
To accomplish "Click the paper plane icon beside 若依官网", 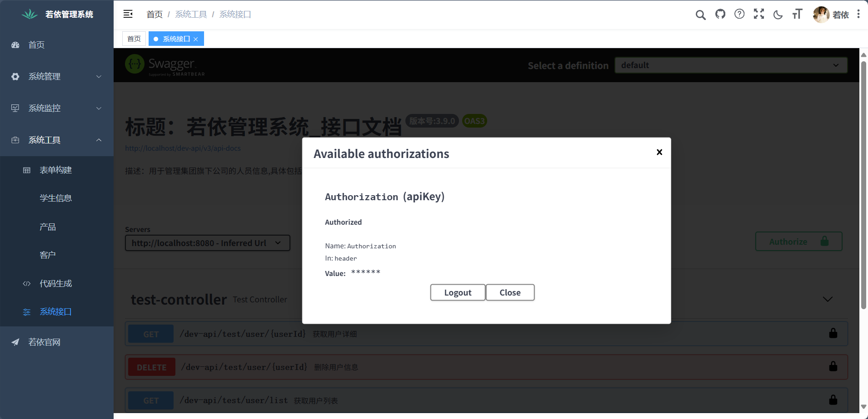I will tap(15, 342).
